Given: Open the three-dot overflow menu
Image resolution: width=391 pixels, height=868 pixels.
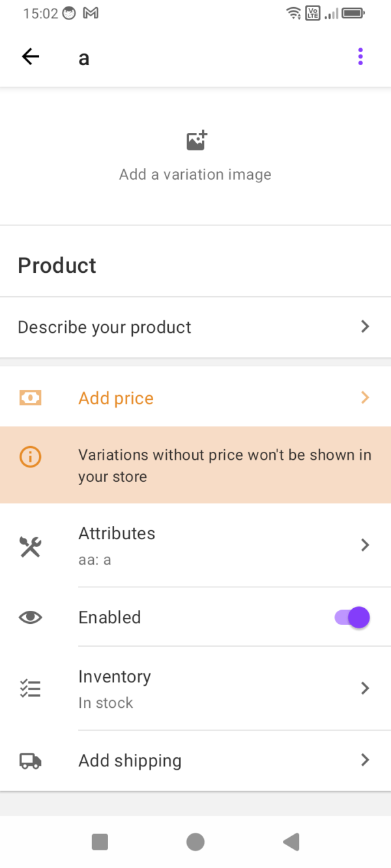Looking at the screenshot, I should coord(360,57).
